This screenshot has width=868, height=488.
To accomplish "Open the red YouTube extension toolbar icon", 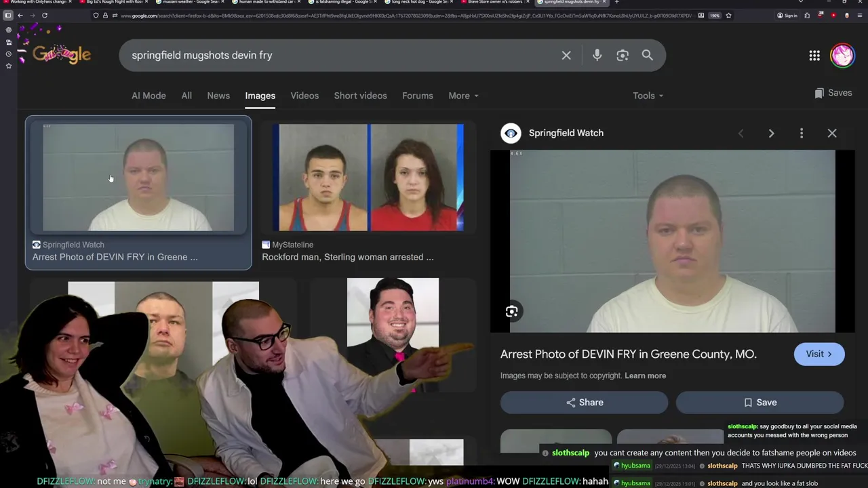I will pos(833,16).
